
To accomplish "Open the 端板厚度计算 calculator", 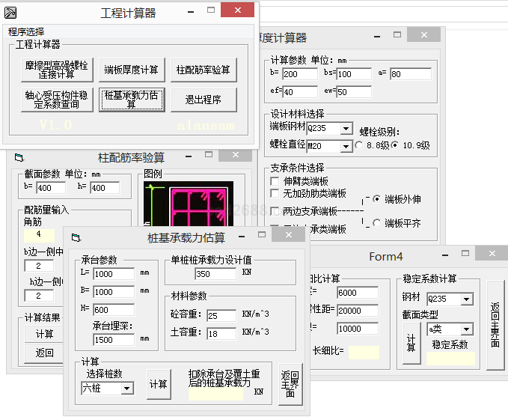I will point(131,70).
